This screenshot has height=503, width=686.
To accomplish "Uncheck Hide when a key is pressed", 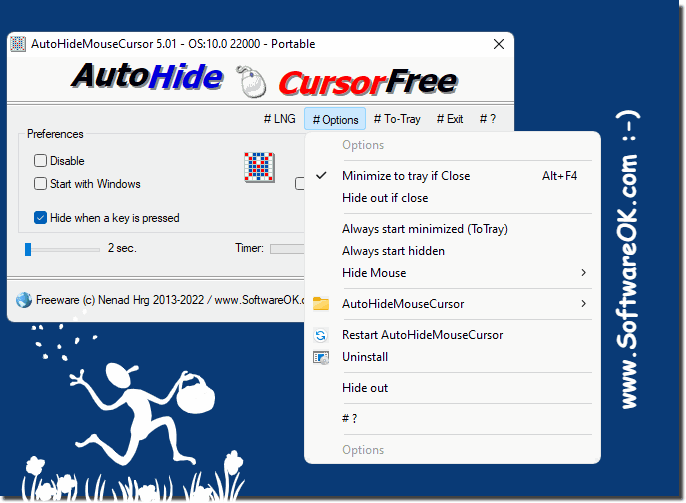I will [40, 217].
